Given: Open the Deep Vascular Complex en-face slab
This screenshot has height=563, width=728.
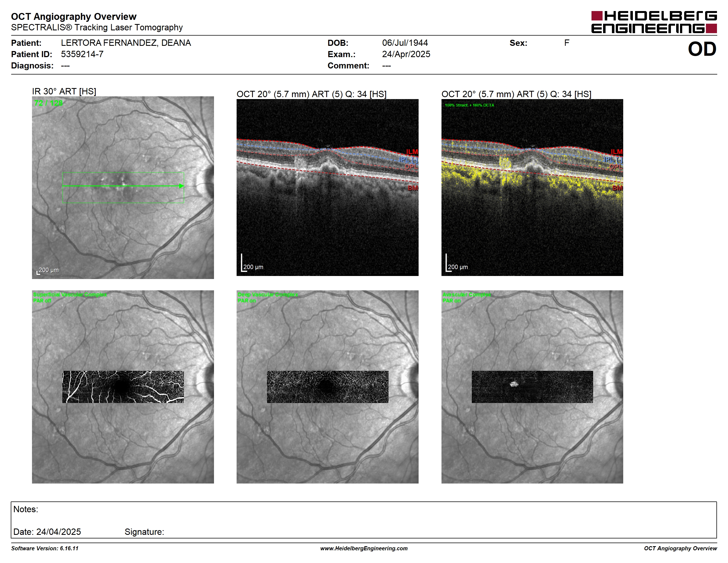Looking at the screenshot, I should (328, 387).
